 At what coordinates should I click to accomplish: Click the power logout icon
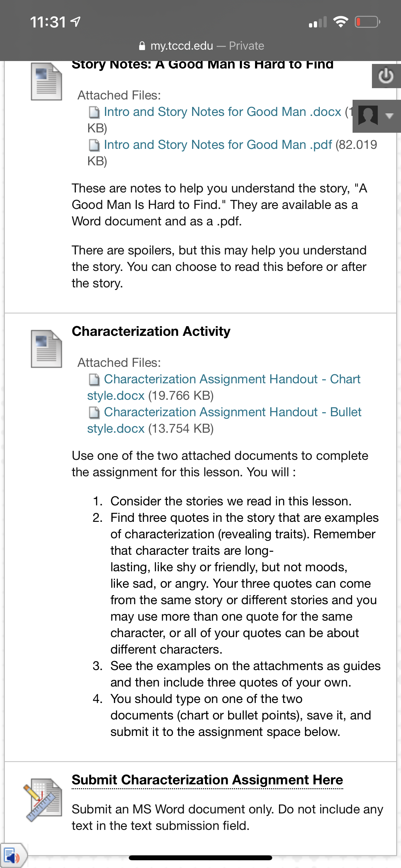pos(386,76)
